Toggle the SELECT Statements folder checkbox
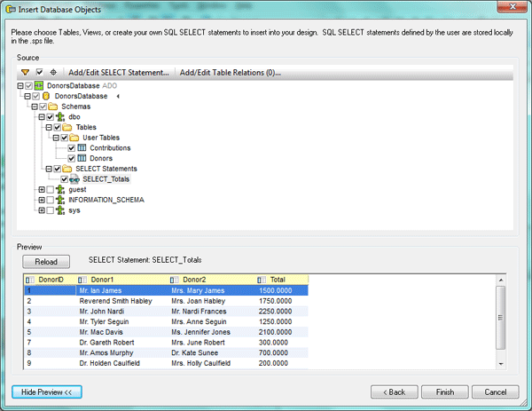Screen dimensions: 532x411 [x=57, y=169]
